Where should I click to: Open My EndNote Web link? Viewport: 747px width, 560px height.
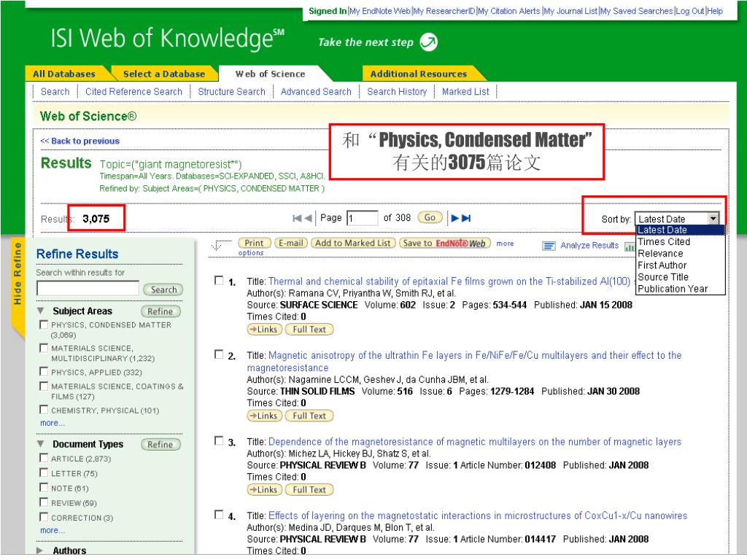coord(379,11)
